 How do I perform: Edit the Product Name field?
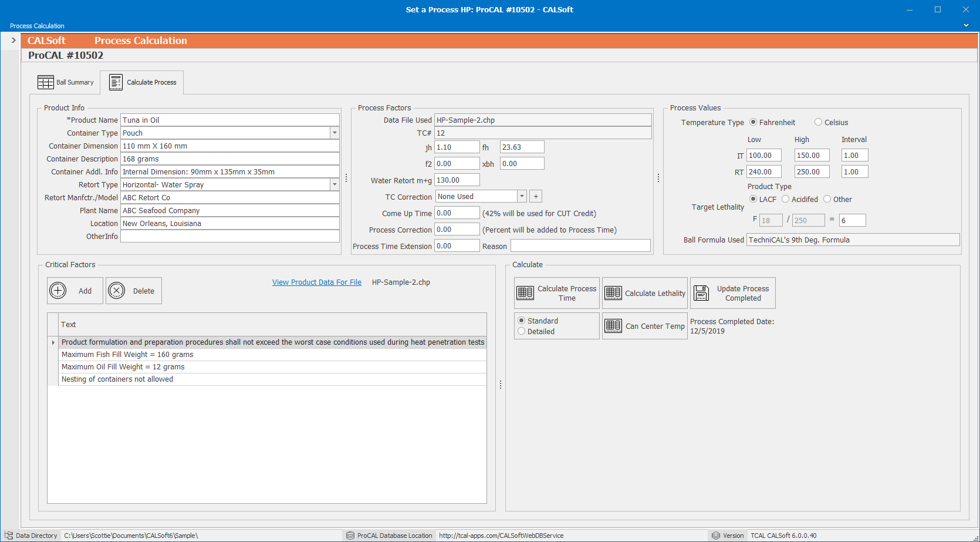click(x=229, y=120)
